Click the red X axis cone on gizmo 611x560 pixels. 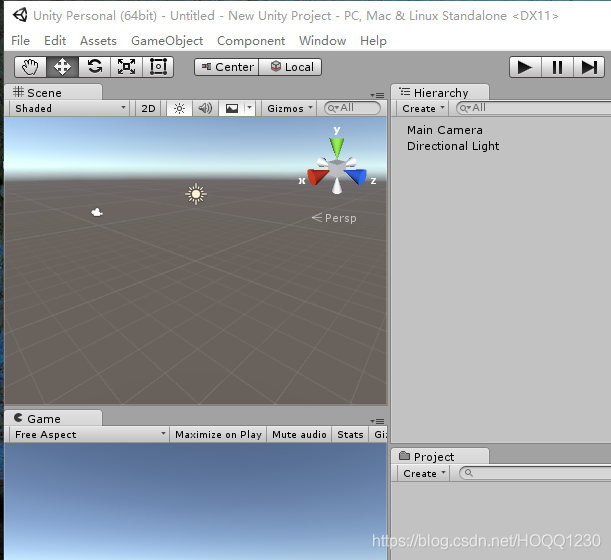pyautogui.click(x=318, y=177)
